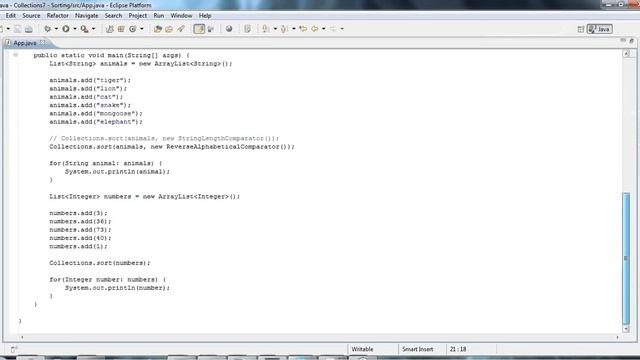Click the commented StringLengthComparator line
Screen dimensions: 640x360
164,138
